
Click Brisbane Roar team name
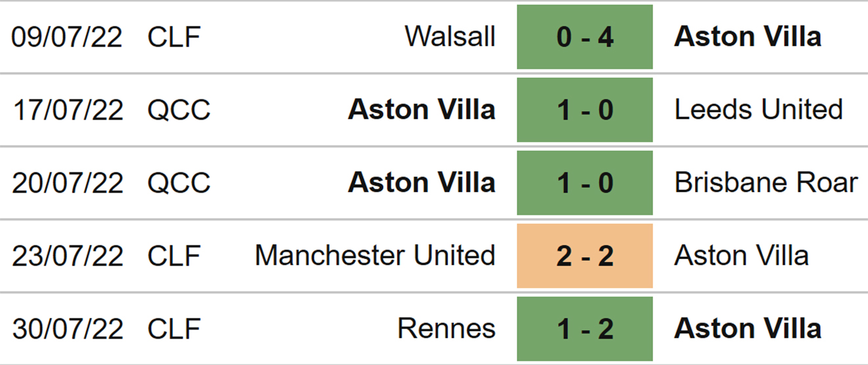(765, 183)
